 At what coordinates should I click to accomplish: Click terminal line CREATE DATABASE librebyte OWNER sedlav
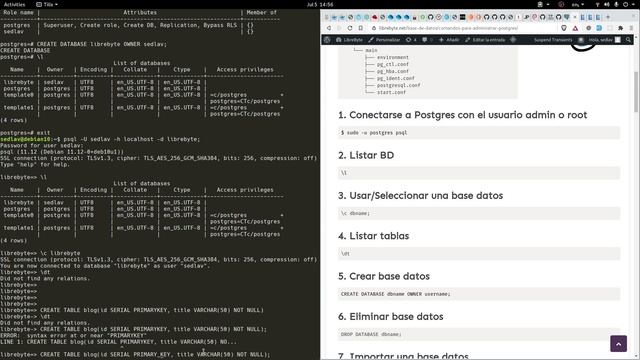[x=83, y=44]
